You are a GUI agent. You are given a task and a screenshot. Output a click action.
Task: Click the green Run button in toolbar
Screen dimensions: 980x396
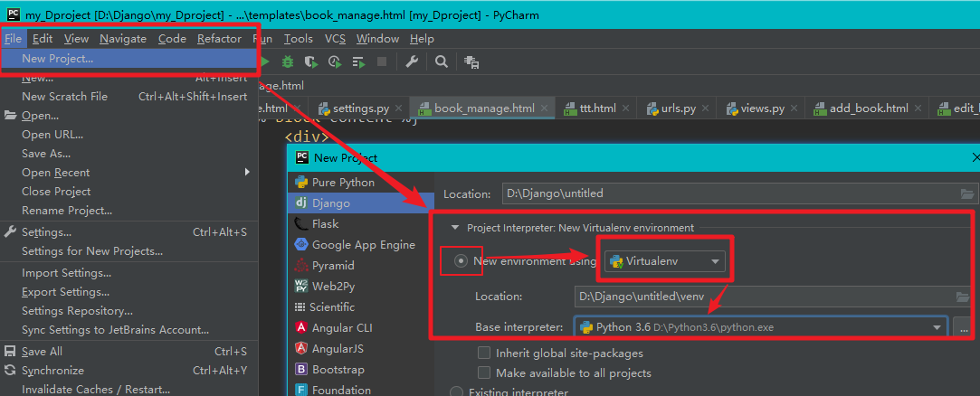coord(265,61)
